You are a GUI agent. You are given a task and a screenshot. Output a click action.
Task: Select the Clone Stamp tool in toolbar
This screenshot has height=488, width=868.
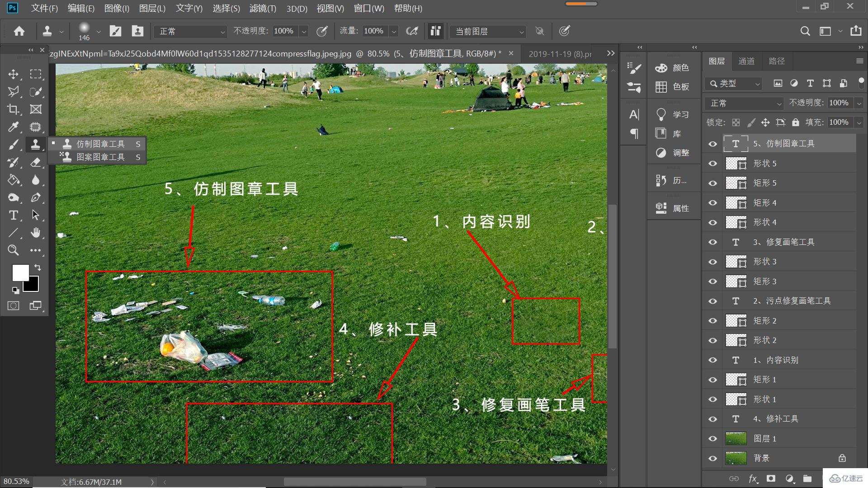[x=36, y=145]
